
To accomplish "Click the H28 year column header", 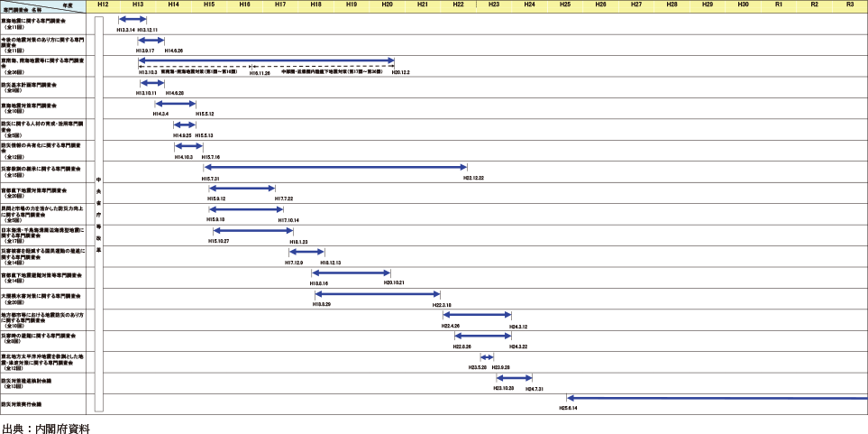I will (672, 4).
